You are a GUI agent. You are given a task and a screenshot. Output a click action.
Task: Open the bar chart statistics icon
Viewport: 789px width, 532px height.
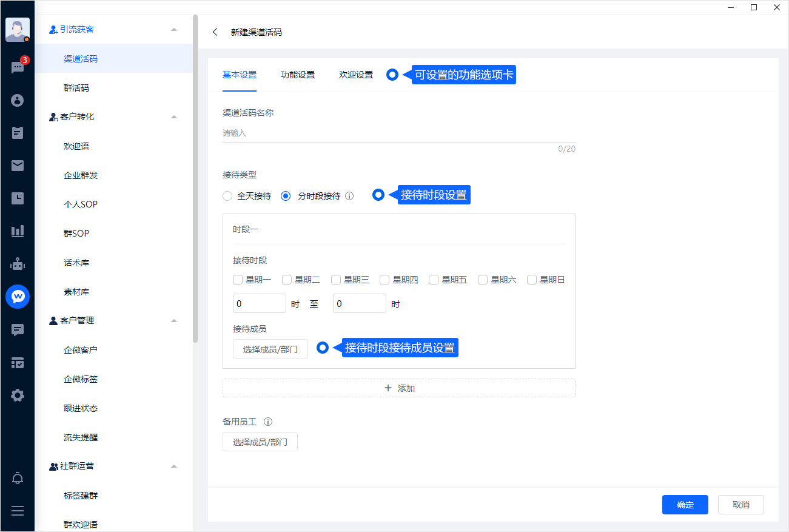click(18, 231)
